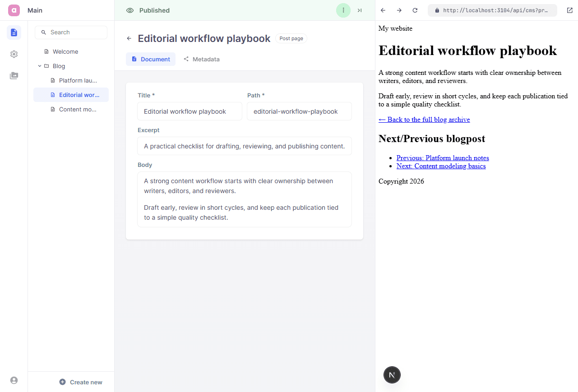Open the Media library icon

(14, 76)
